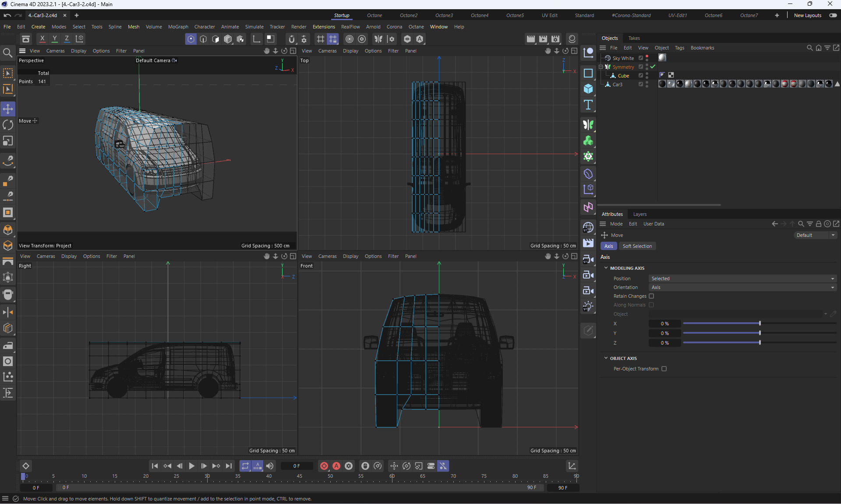The height and width of the screenshot is (504, 841).
Task: Toggle the Symmetry object's enable checkmark
Action: (x=653, y=67)
